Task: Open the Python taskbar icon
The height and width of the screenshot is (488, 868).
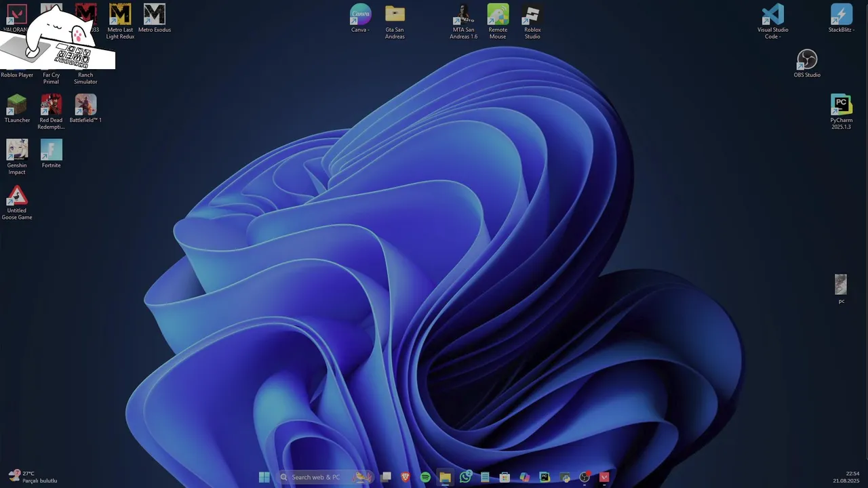Action: coord(565,477)
